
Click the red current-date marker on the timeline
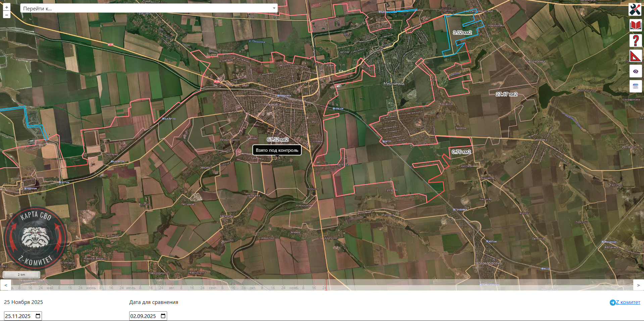coord(326,285)
